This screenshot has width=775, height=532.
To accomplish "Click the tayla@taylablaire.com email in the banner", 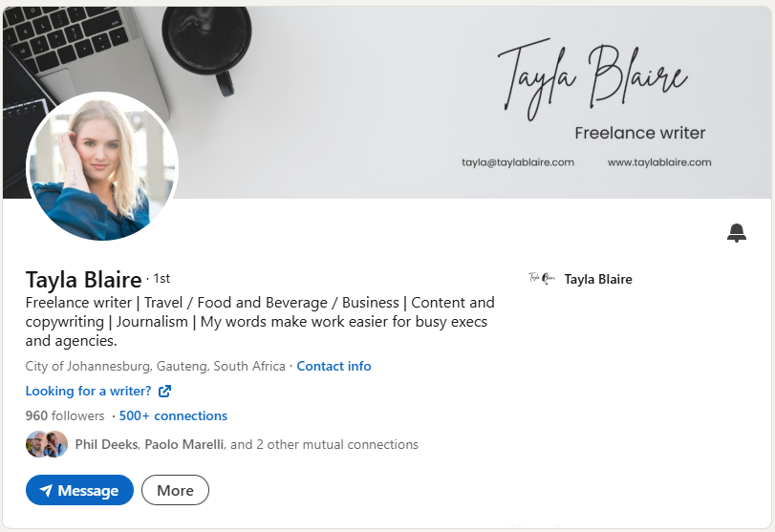I will point(518,162).
